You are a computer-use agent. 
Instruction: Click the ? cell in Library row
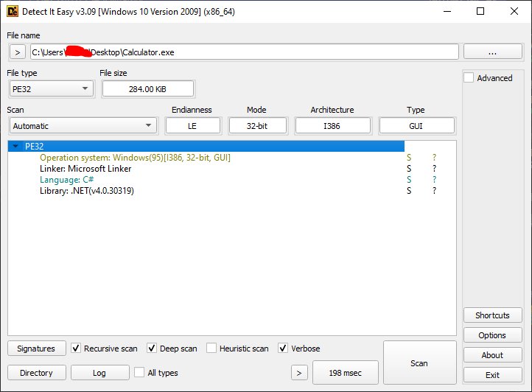tap(434, 191)
